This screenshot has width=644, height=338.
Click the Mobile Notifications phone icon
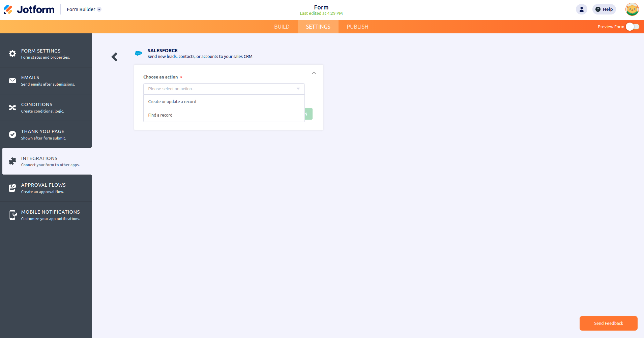pos(12,215)
